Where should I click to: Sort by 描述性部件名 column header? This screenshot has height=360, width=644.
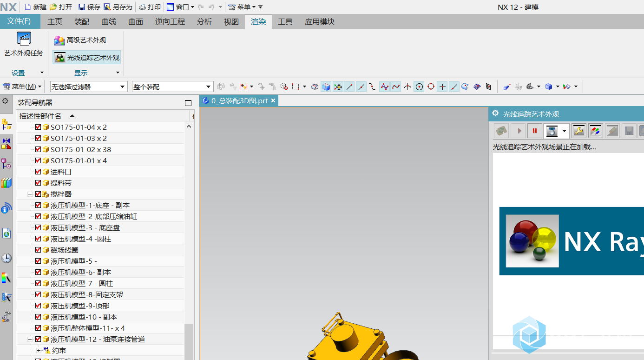click(x=103, y=116)
